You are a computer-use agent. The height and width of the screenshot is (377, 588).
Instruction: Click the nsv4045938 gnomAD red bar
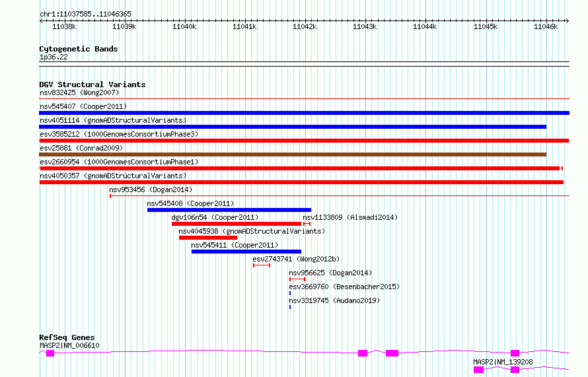208,238
